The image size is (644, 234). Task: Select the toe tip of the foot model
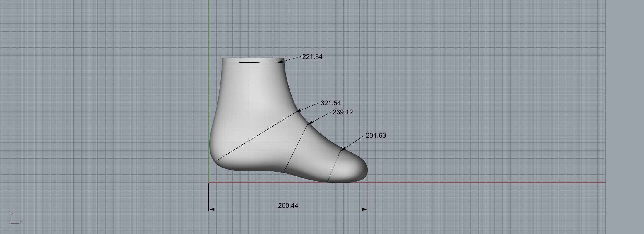click(367, 170)
